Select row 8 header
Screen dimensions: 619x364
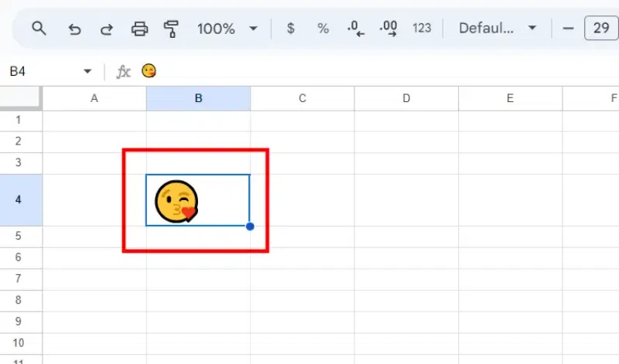click(x=21, y=300)
